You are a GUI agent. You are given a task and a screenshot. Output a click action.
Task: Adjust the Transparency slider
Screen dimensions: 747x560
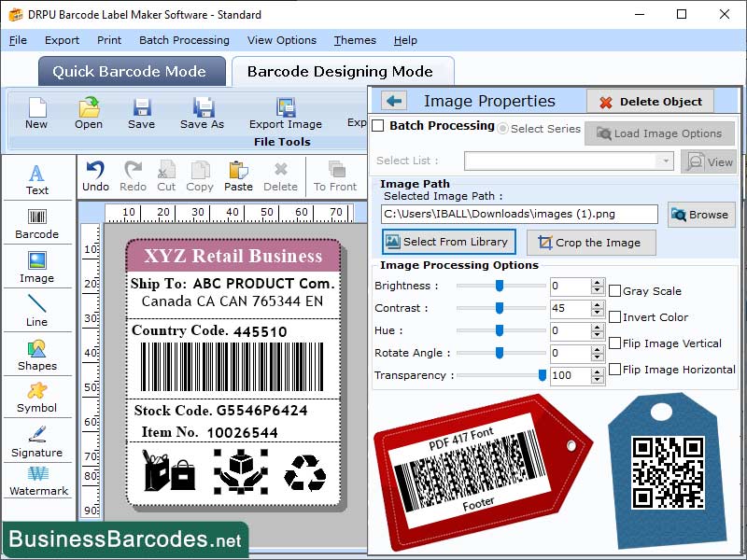[543, 374]
